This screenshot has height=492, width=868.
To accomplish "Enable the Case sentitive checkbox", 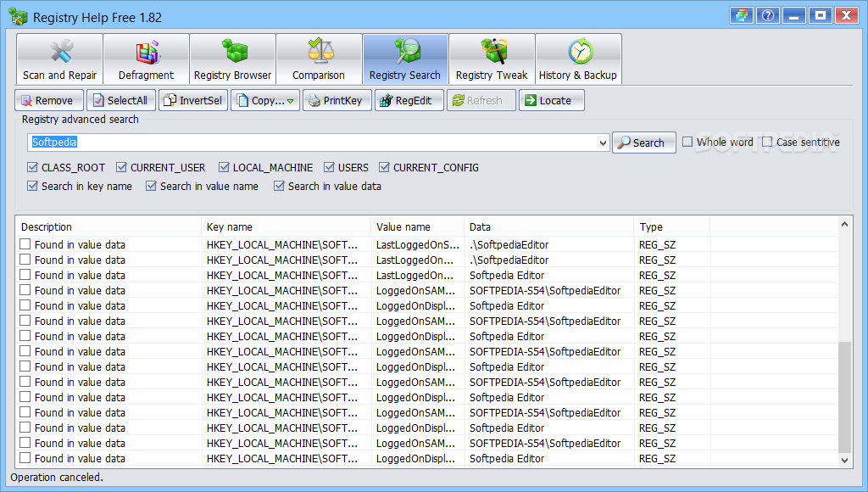I will 767,142.
